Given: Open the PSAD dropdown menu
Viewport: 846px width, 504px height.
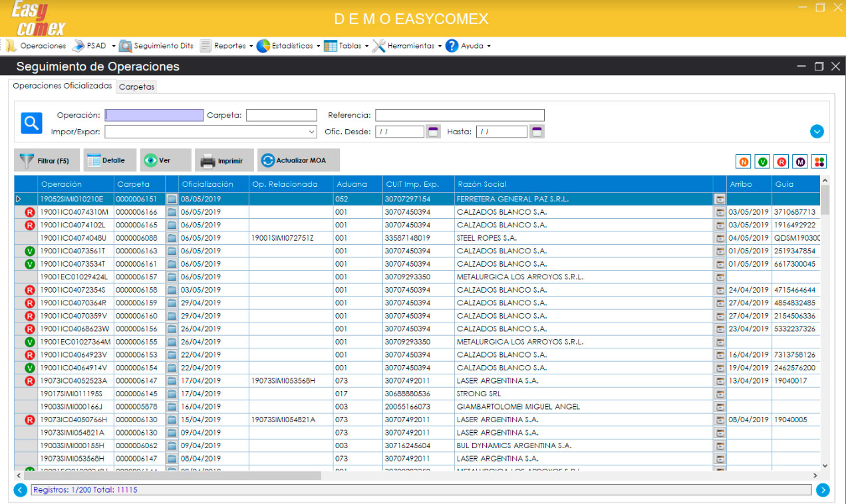Looking at the screenshot, I should 94,46.
